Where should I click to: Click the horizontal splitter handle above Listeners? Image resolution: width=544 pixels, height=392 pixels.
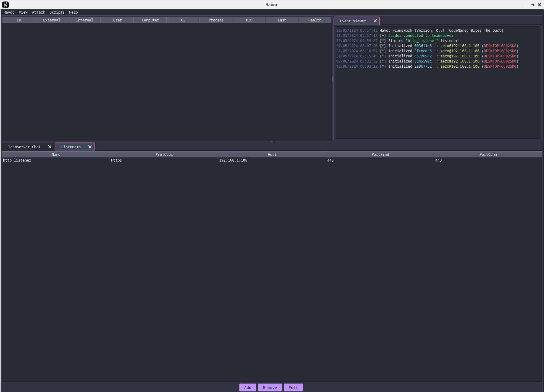(x=273, y=142)
